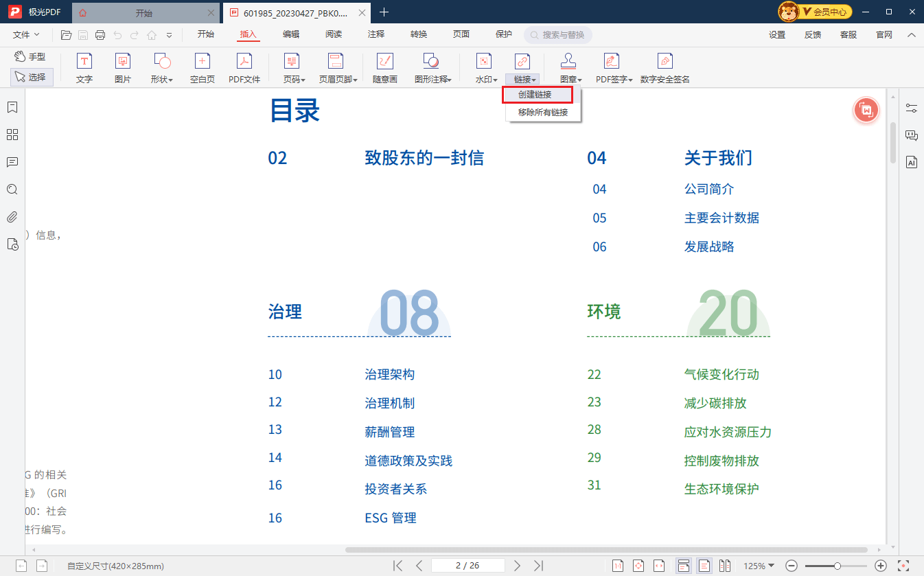Open the page thumbnails panel
The width and height of the screenshot is (924, 576).
point(12,135)
